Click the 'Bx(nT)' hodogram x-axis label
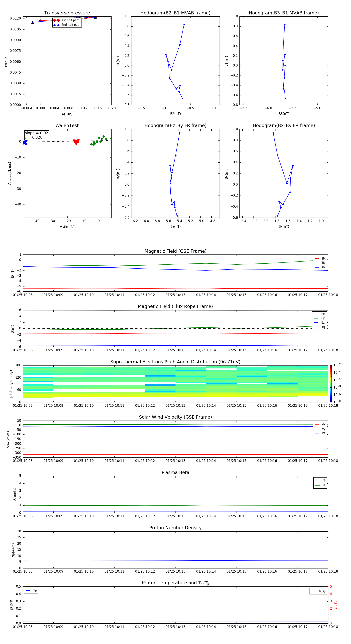351x644 pixels. (284, 227)
